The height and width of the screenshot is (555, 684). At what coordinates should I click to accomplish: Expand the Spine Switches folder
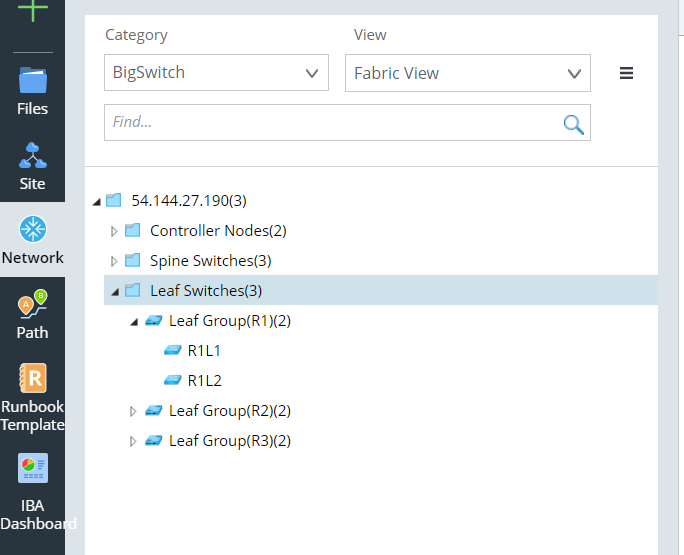click(x=114, y=261)
